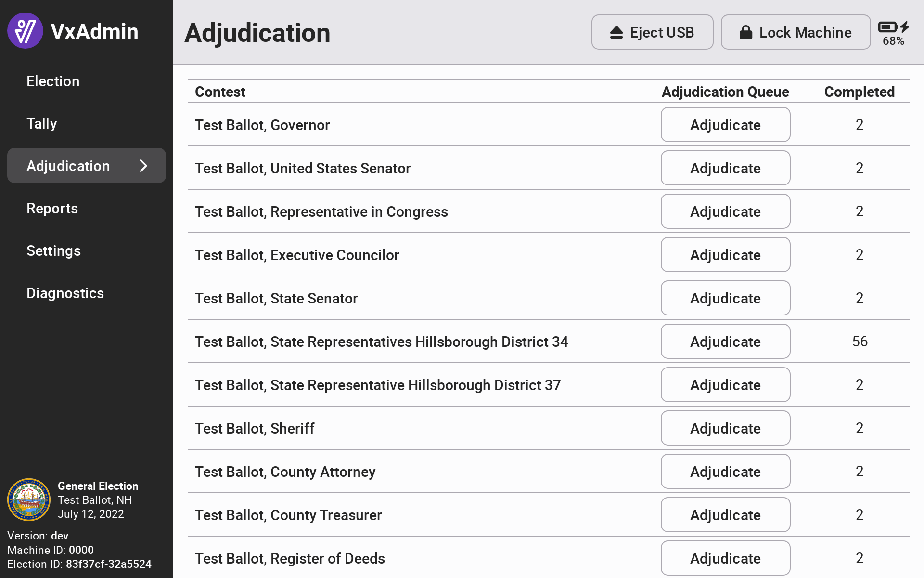Click the eject icon on the Eject USB button
This screenshot has height=578, width=924.
[616, 32]
